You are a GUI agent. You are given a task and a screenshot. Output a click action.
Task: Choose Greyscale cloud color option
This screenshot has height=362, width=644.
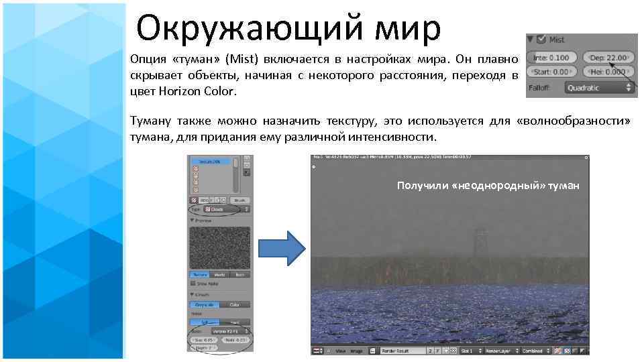pyautogui.click(x=204, y=304)
